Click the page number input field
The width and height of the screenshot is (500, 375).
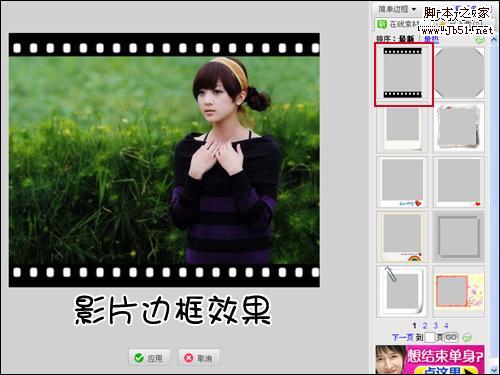click(x=430, y=338)
